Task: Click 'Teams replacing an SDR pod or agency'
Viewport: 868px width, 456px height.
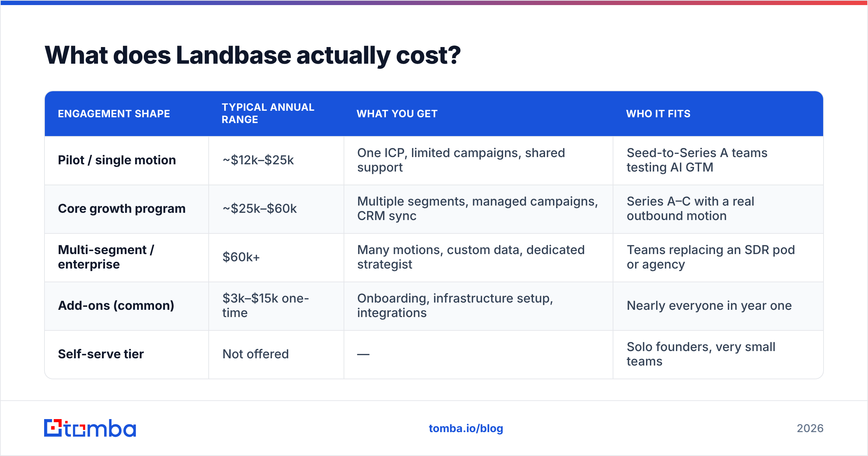Action: point(711,257)
